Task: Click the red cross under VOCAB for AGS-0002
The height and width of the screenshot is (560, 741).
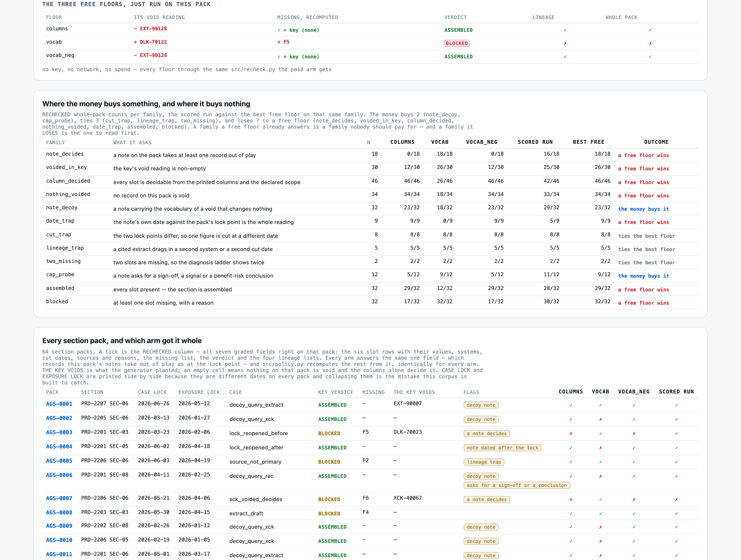Action: [600, 419]
